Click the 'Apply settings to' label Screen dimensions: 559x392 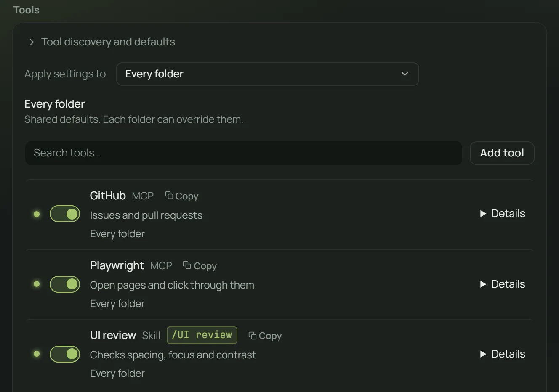[x=65, y=74]
